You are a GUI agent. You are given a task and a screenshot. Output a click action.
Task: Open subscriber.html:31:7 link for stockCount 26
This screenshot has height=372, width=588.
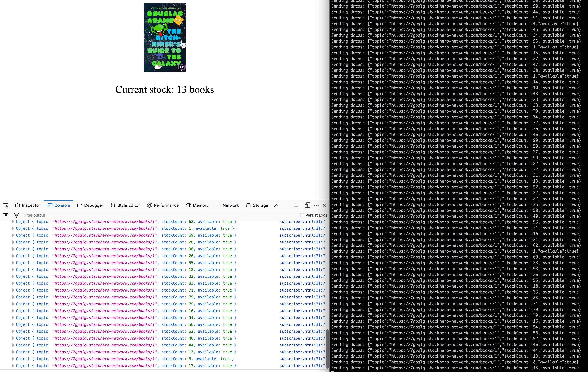pyautogui.click(x=302, y=256)
